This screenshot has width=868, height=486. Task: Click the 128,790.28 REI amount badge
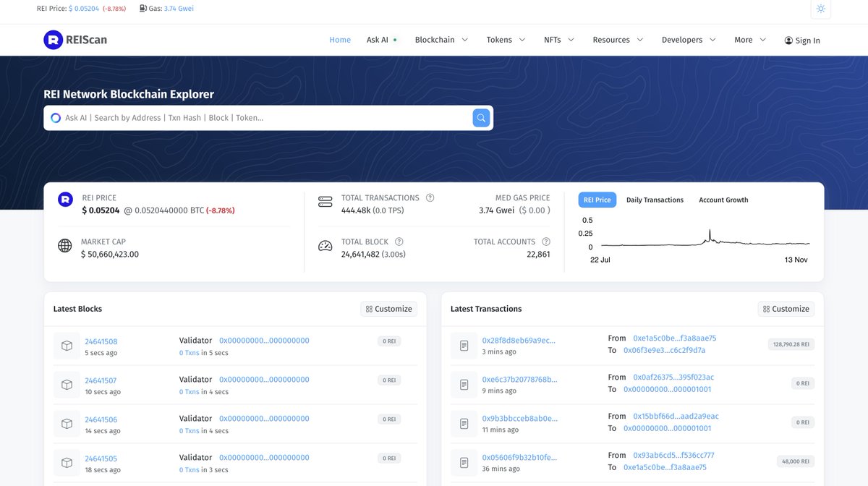pyautogui.click(x=791, y=344)
